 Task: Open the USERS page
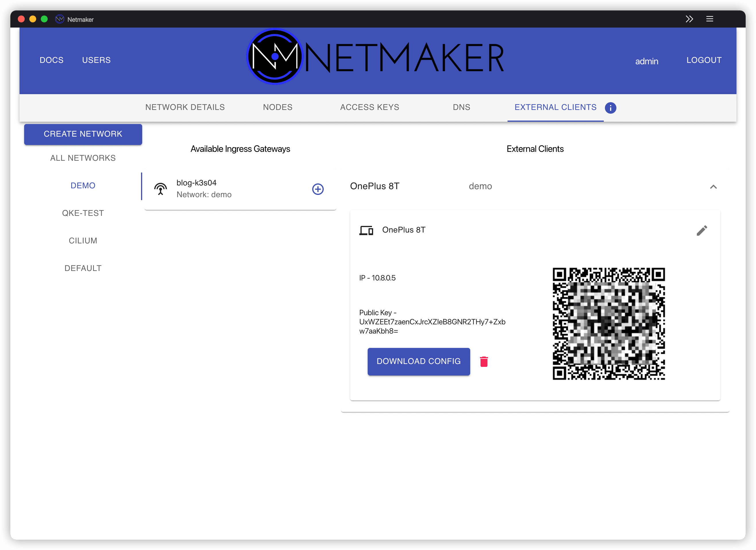[x=96, y=60]
